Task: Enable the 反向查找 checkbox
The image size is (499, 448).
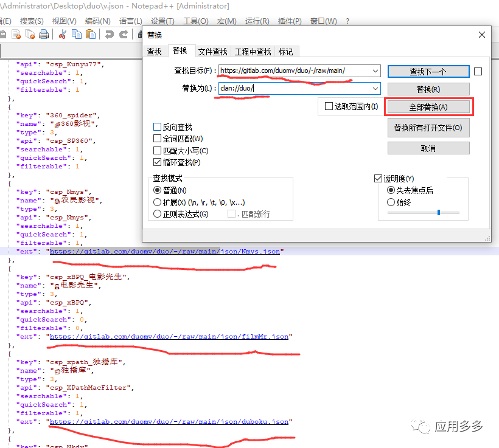Action: (x=158, y=127)
